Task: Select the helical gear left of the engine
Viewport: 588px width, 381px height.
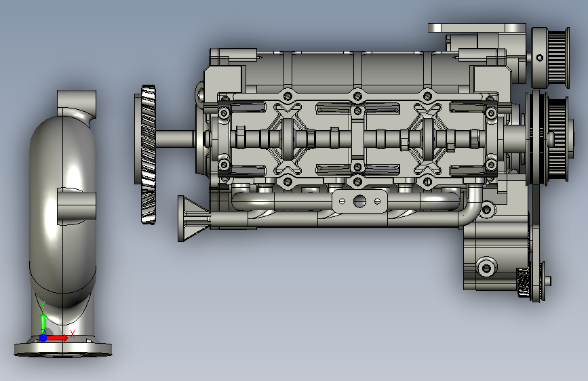Action: (x=148, y=155)
